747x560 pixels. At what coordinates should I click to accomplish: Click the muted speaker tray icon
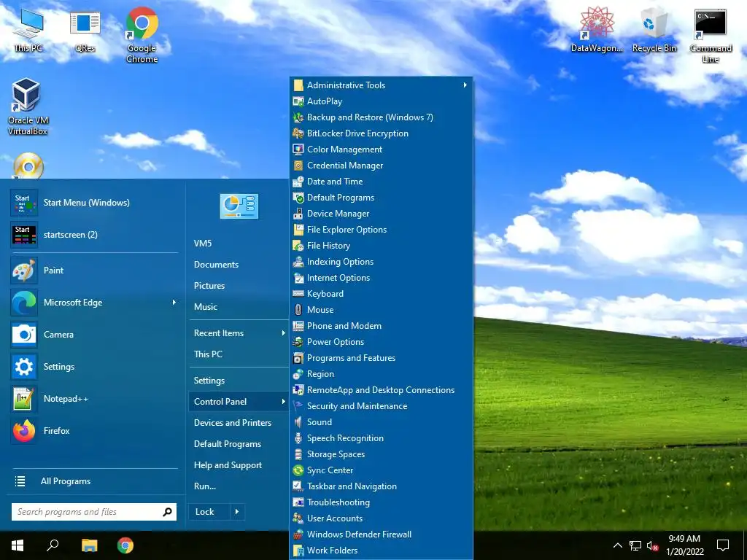pos(652,545)
